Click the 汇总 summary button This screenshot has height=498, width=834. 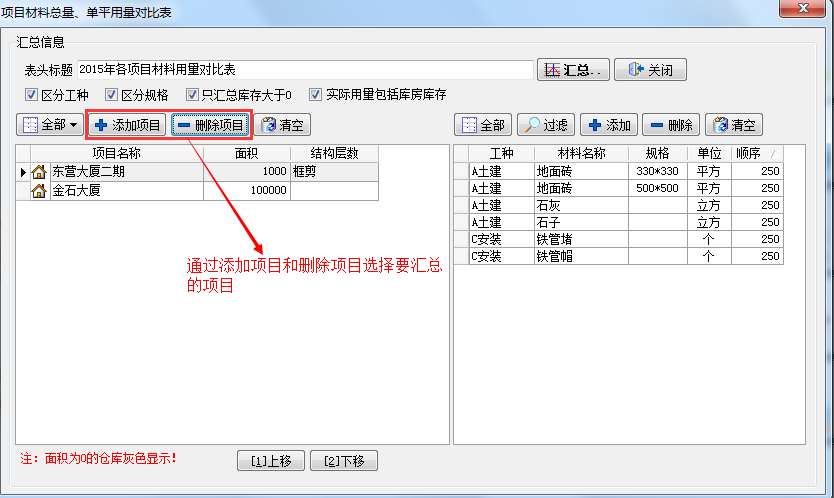click(573, 70)
